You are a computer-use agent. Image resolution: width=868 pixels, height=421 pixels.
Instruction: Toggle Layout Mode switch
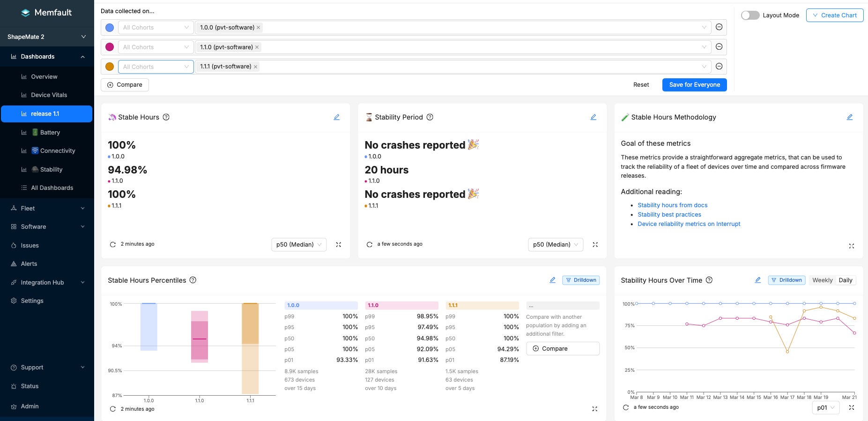coord(750,15)
